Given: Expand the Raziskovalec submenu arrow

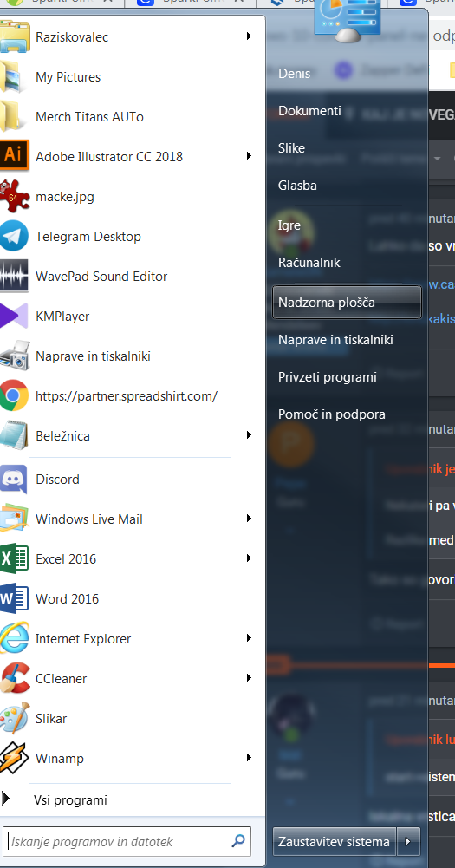Looking at the screenshot, I should 249,36.
